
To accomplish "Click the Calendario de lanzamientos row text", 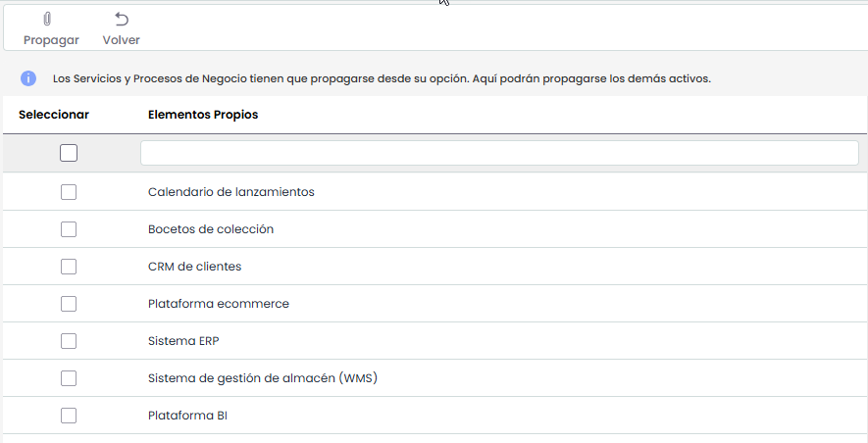I will [x=230, y=192].
